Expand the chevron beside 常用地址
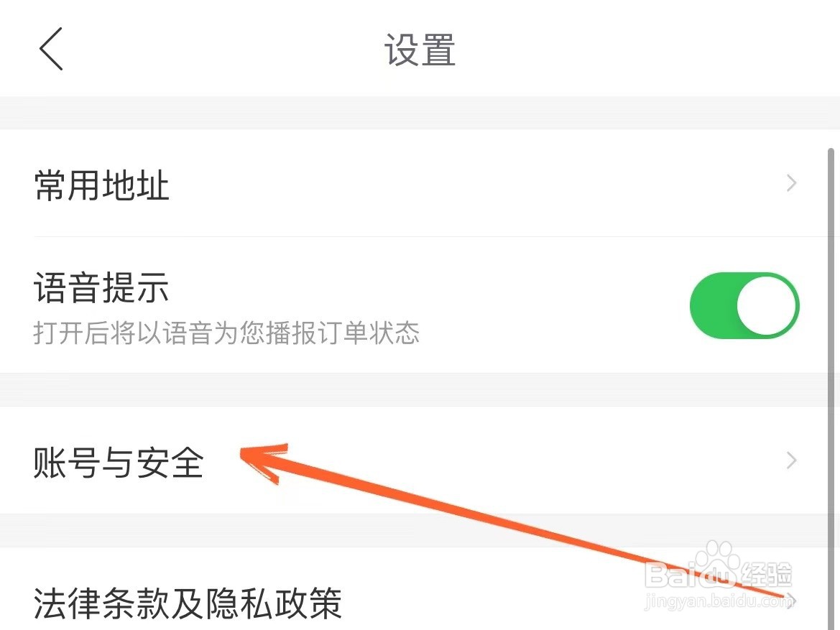Viewport: 840px width, 630px height. (x=791, y=183)
